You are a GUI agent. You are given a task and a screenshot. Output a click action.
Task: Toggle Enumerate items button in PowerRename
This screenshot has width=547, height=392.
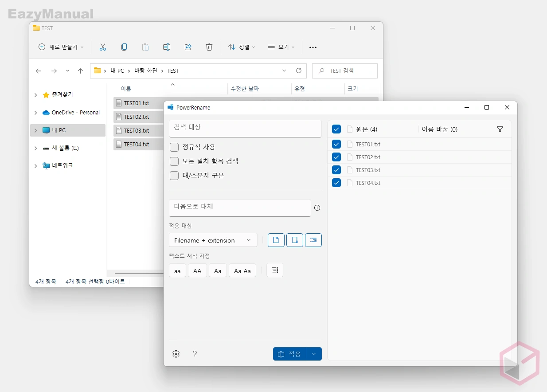275,270
